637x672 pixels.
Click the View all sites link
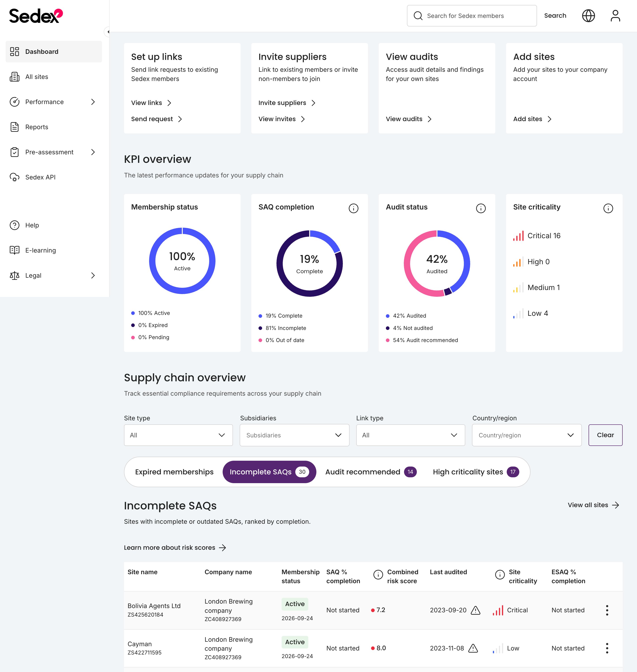point(593,505)
